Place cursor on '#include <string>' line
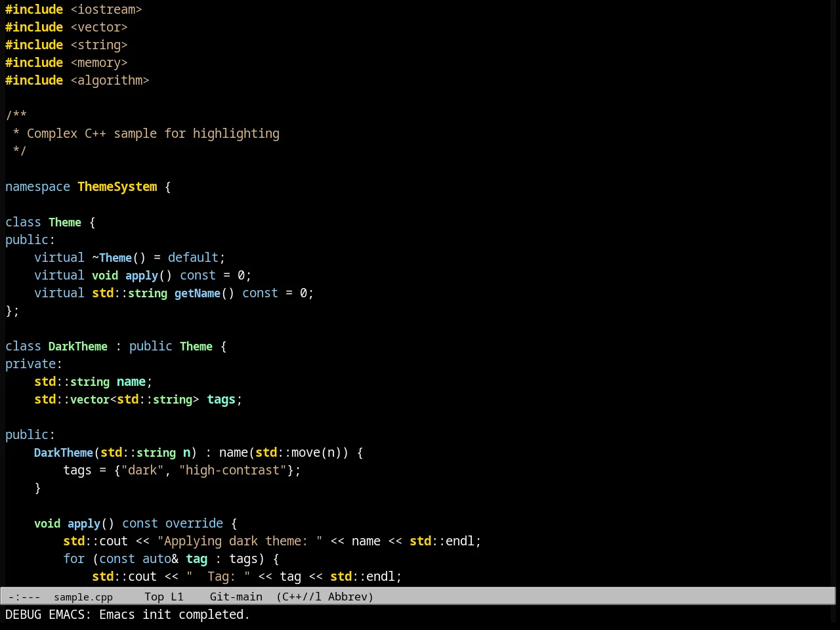The width and height of the screenshot is (840, 630). 66,45
